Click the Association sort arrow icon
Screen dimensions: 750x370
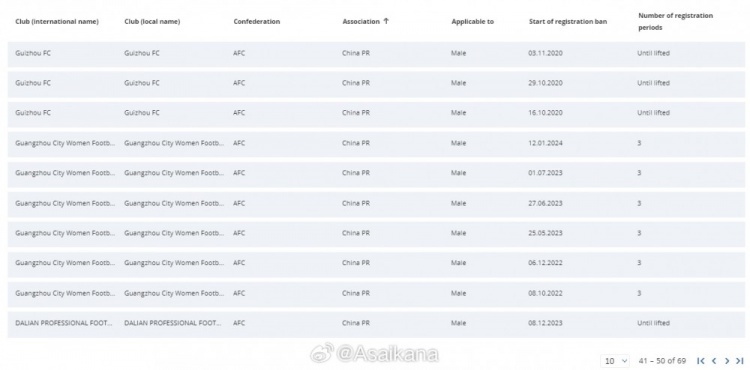tap(386, 21)
